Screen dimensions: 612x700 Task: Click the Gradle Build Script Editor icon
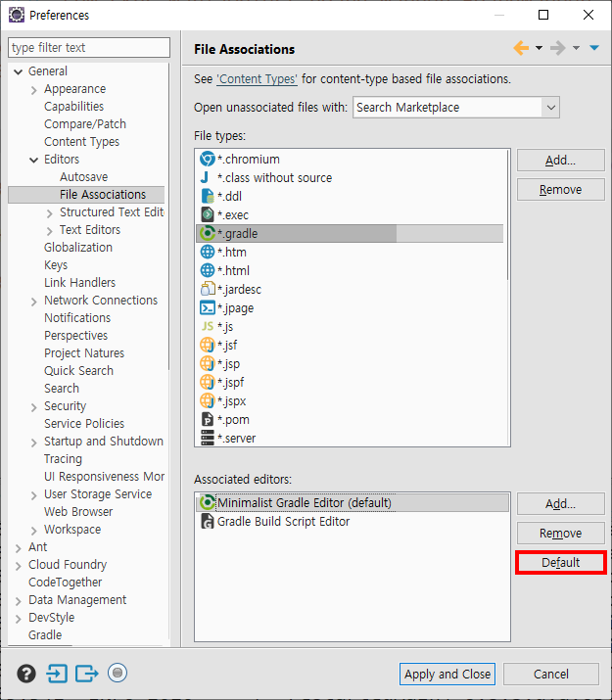pos(208,521)
